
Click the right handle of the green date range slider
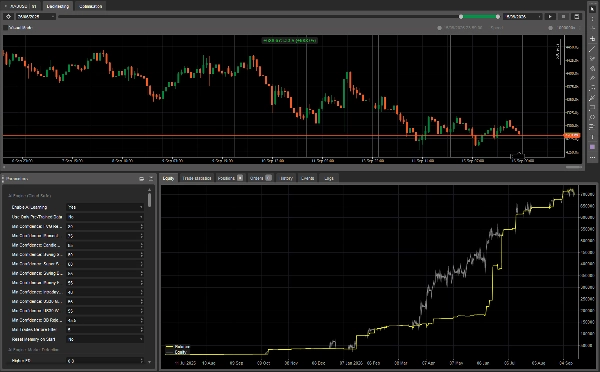coord(498,16)
